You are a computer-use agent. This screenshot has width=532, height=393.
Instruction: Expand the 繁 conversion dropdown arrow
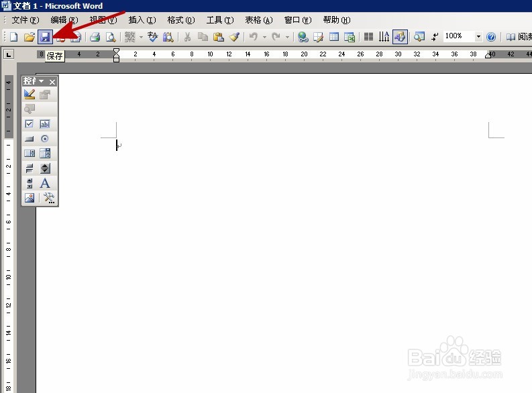tap(141, 37)
